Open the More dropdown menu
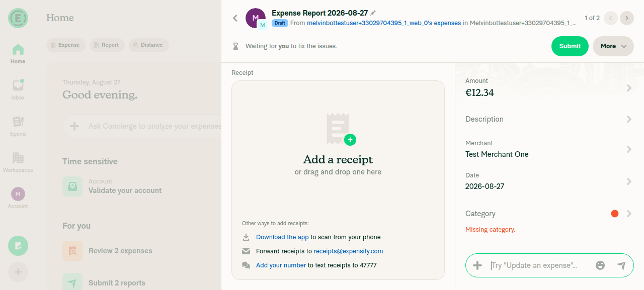 click(x=613, y=46)
